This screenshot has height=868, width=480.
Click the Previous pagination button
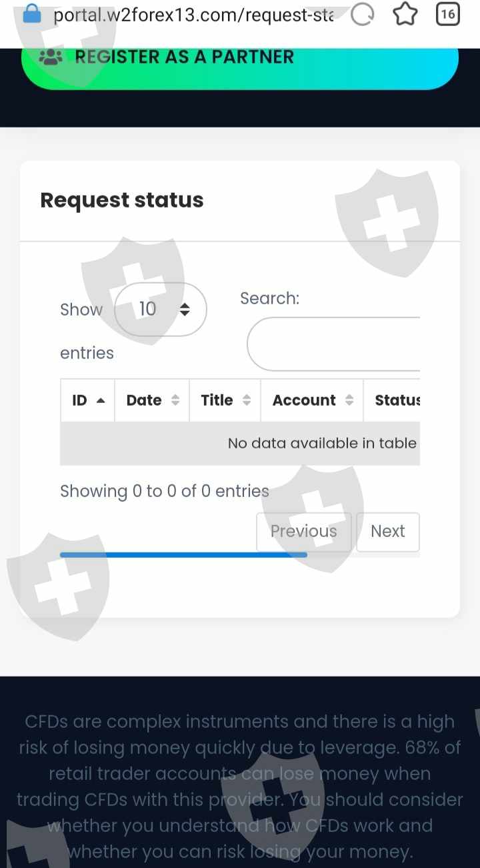click(x=303, y=532)
